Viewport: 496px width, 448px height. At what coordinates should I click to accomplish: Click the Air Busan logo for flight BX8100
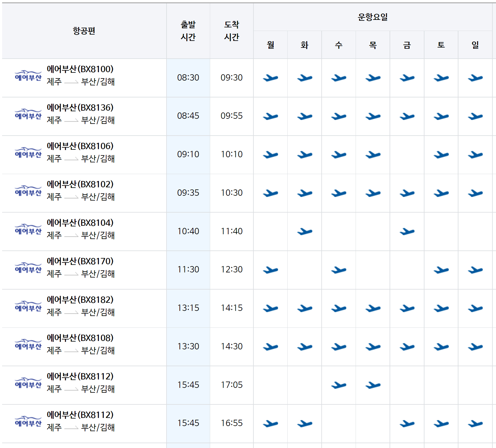pos(28,76)
